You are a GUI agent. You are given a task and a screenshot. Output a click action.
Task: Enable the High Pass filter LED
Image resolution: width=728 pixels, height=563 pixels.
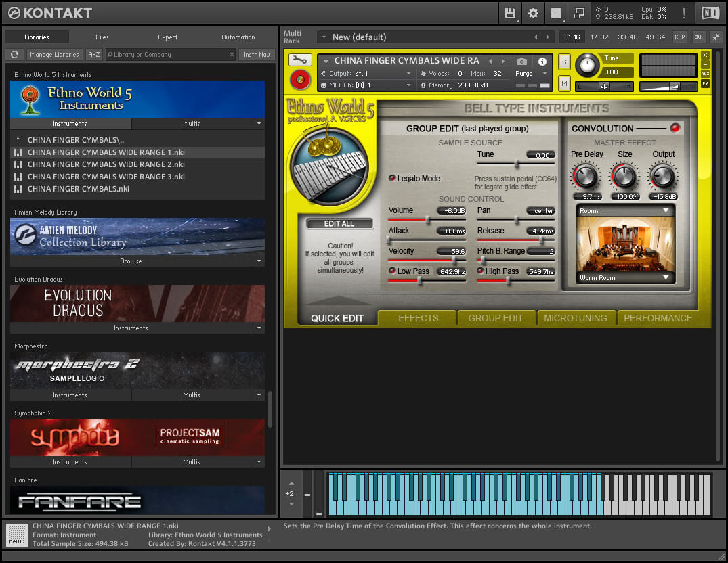[x=480, y=271]
